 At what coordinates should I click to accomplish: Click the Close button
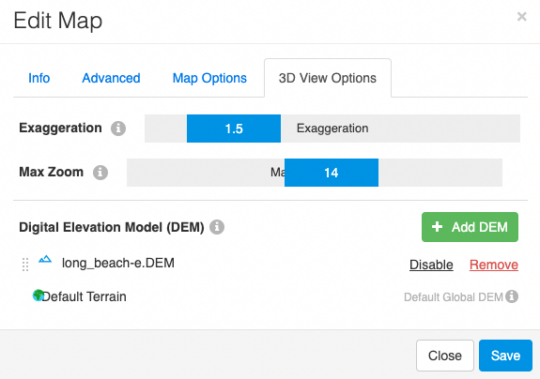click(x=445, y=356)
